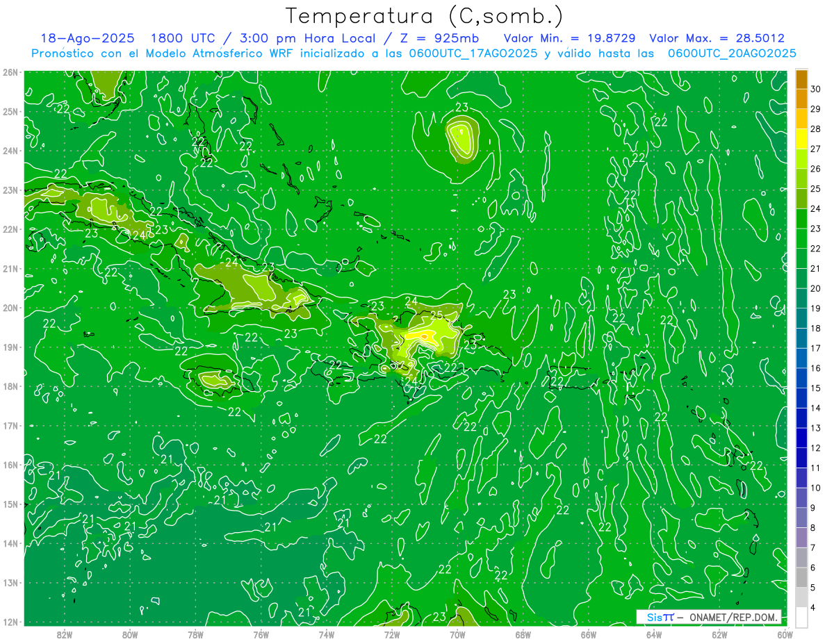834x644 pixels.
Task: Click the latitude axis label "19N"
Action: click(x=10, y=347)
